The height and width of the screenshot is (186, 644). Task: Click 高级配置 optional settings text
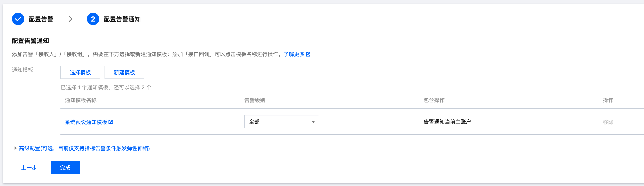[84, 148]
